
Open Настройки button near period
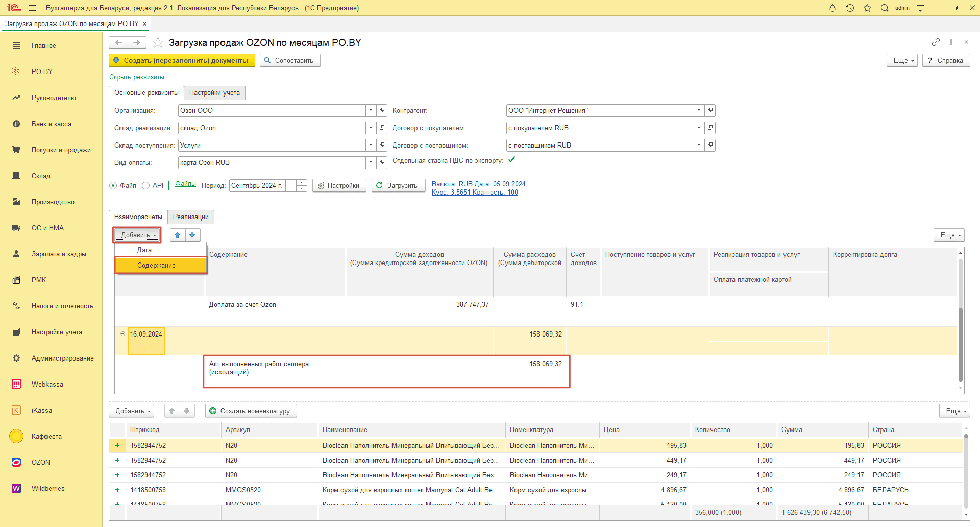tap(339, 185)
